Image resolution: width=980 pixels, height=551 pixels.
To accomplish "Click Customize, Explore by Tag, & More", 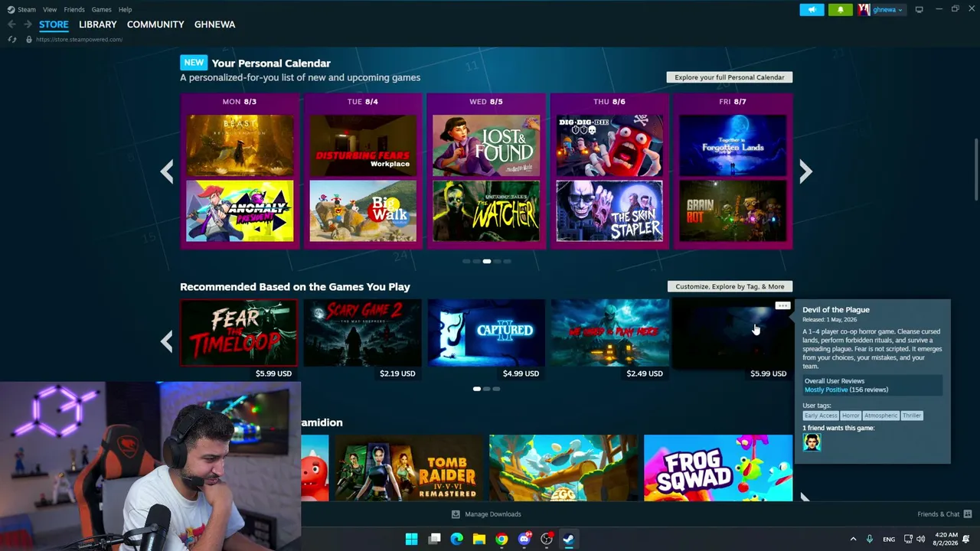I will point(730,286).
